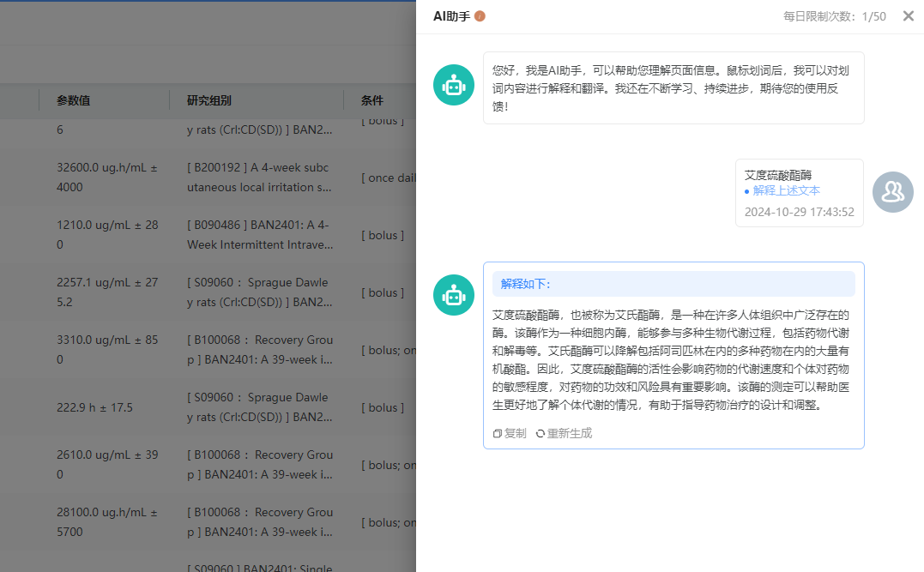Close the AI助手 panel

tap(908, 16)
